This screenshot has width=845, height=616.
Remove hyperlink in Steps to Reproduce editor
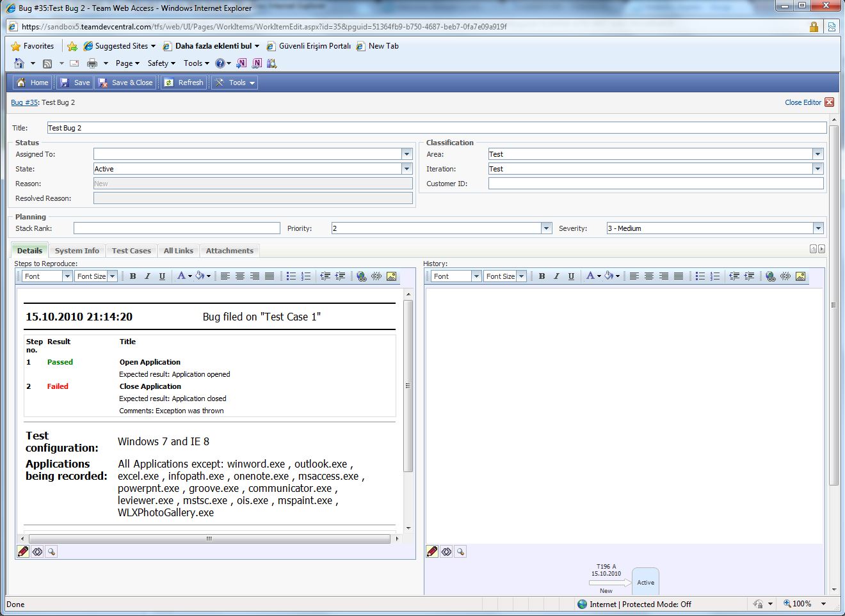[x=376, y=276]
